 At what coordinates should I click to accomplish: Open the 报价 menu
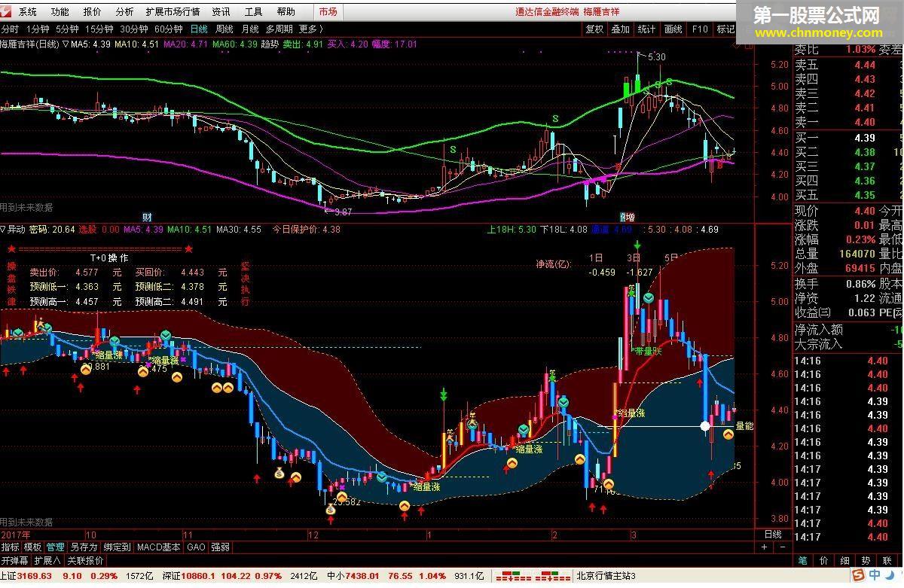click(92, 12)
